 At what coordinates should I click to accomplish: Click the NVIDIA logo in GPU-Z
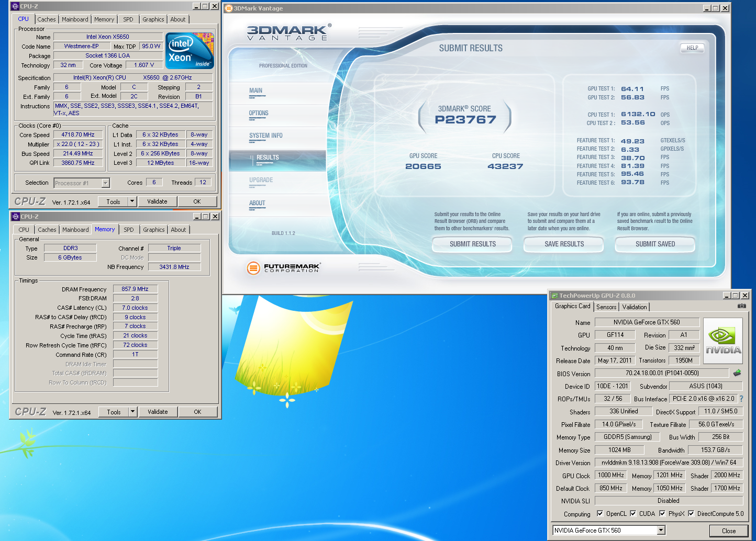point(723,342)
